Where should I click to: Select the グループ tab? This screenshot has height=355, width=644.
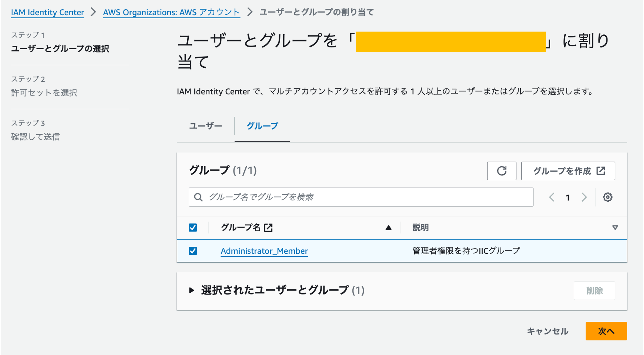point(262,126)
